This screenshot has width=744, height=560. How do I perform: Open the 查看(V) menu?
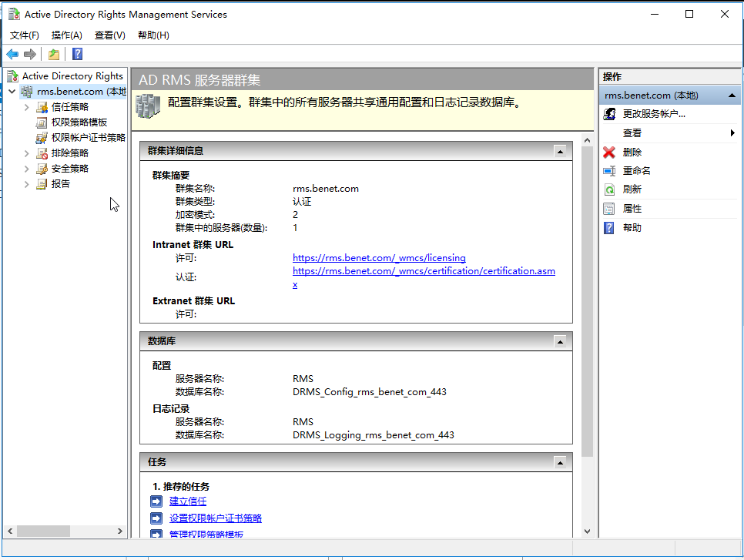(109, 35)
